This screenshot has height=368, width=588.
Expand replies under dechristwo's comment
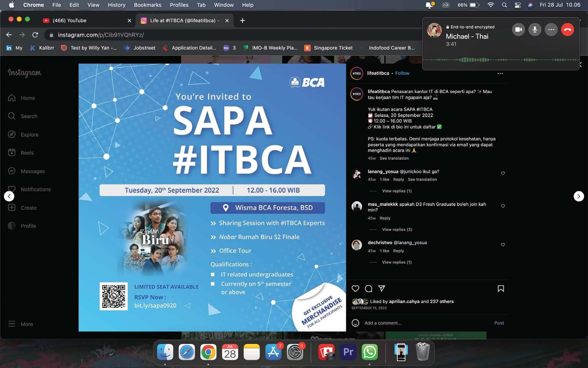tap(397, 262)
